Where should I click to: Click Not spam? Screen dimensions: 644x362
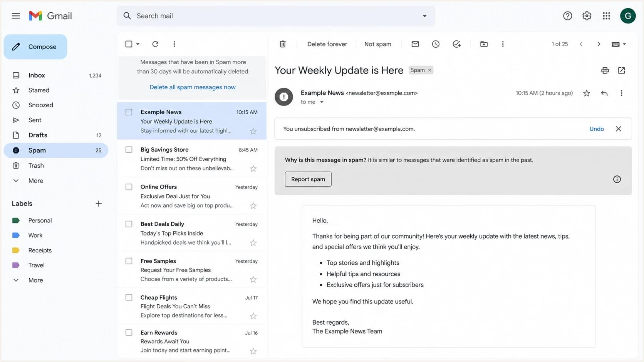click(x=378, y=44)
